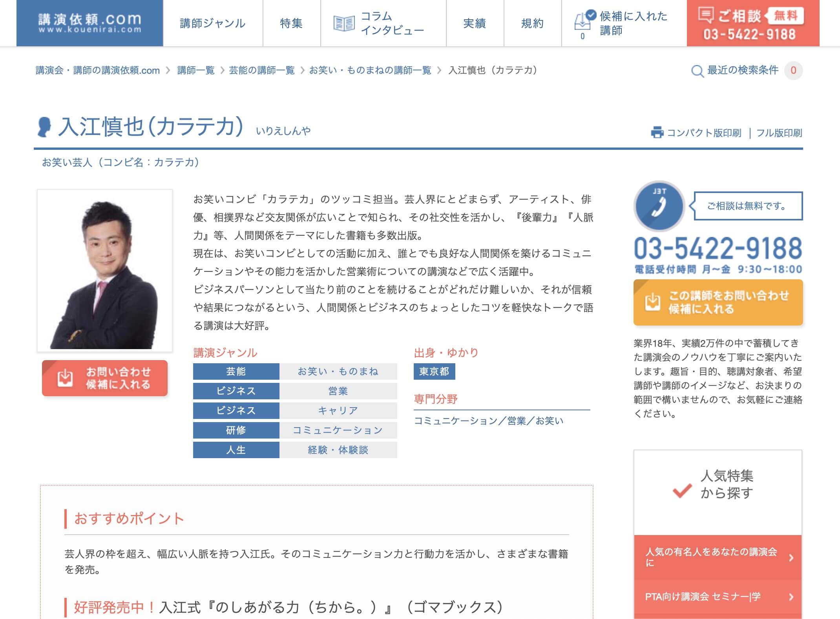Screen dimensions: 840x619
Task: Click the speaker profile photo
Action: [x=105, y=271]
